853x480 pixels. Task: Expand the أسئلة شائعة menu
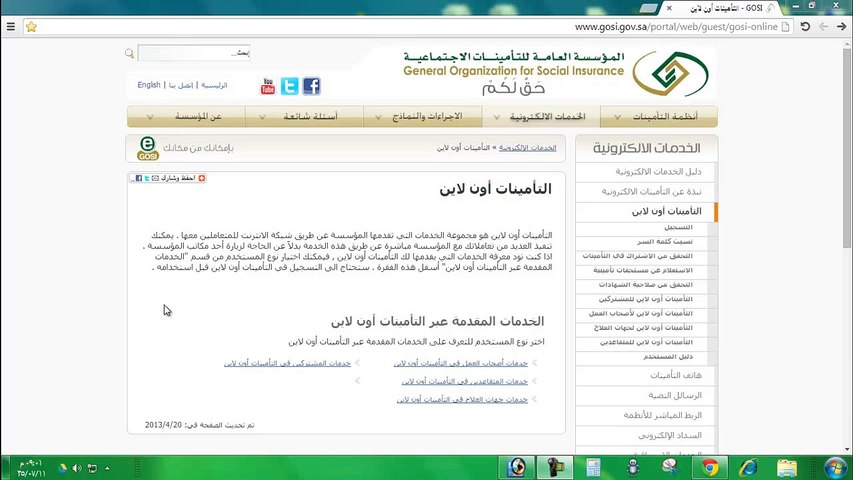coord(304,116)
